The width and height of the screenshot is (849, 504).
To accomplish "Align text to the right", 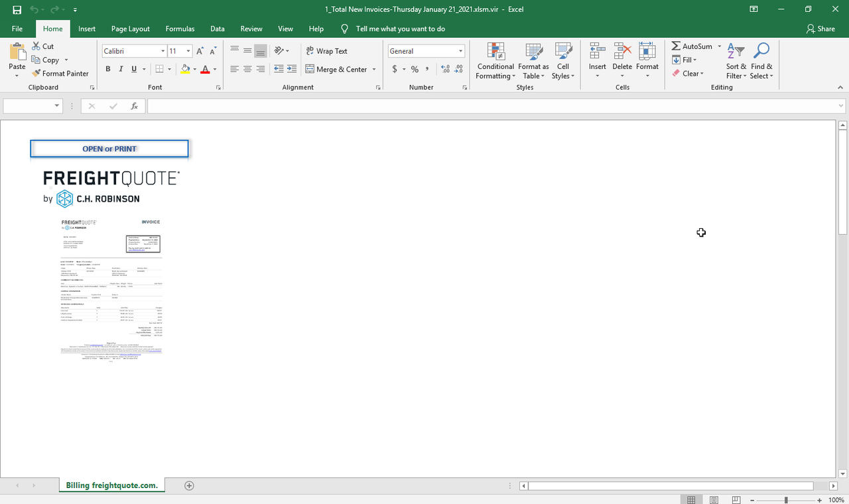I will click(261, 69).
